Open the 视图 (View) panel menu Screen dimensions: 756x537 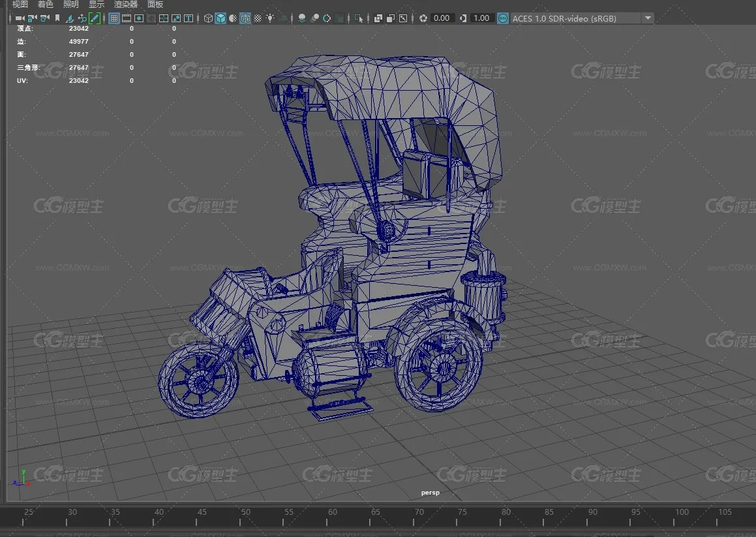[x=20, y=5]
